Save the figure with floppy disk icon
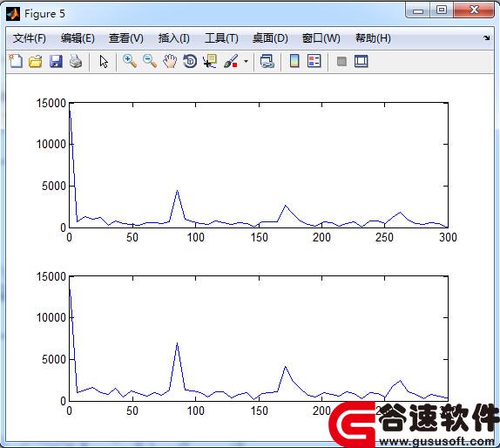This screenshot has width=500, height=448. tap(56, 61)
